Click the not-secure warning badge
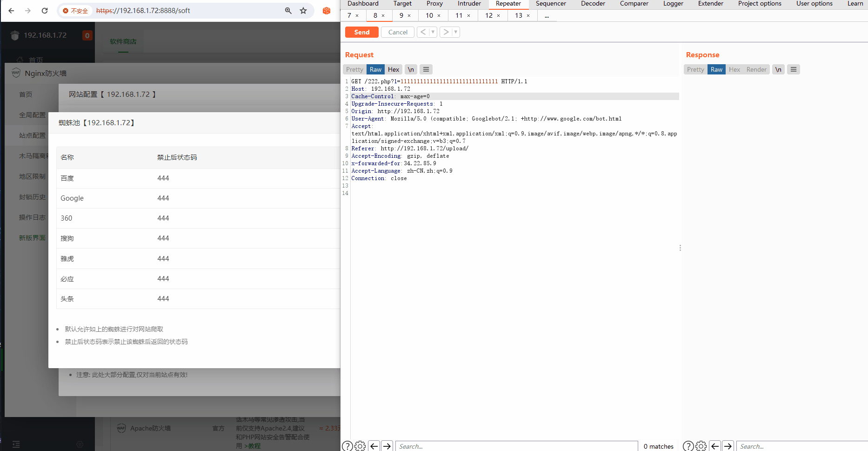Image resolution: width=868 pixels, height=451 pixels. tap(75, 11)
